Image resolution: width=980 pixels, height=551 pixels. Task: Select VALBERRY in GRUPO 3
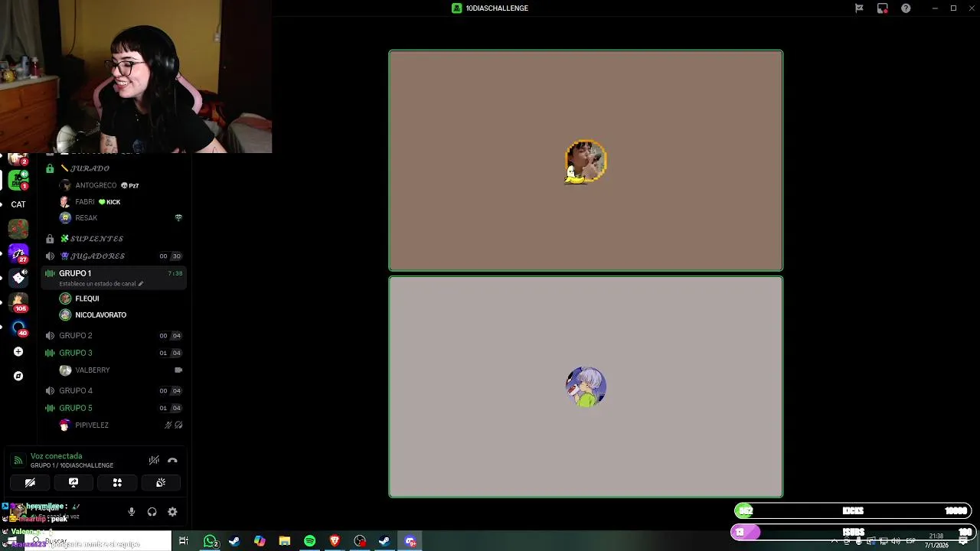pos(92,370)
